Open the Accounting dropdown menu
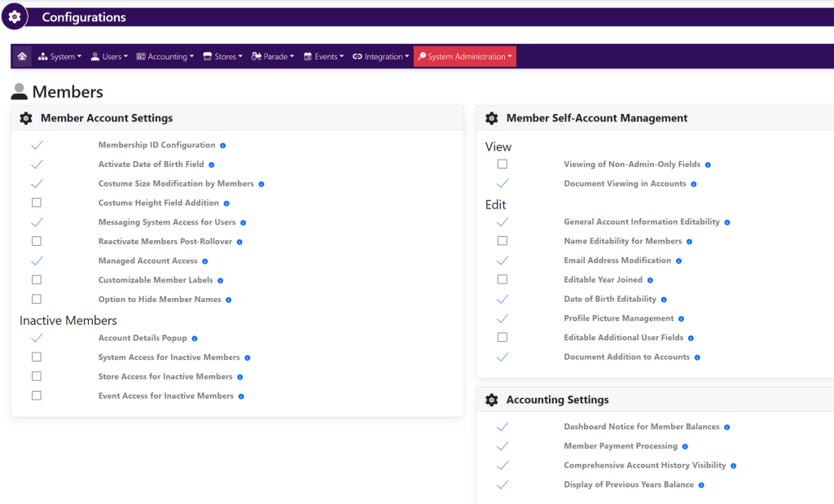 165,57
